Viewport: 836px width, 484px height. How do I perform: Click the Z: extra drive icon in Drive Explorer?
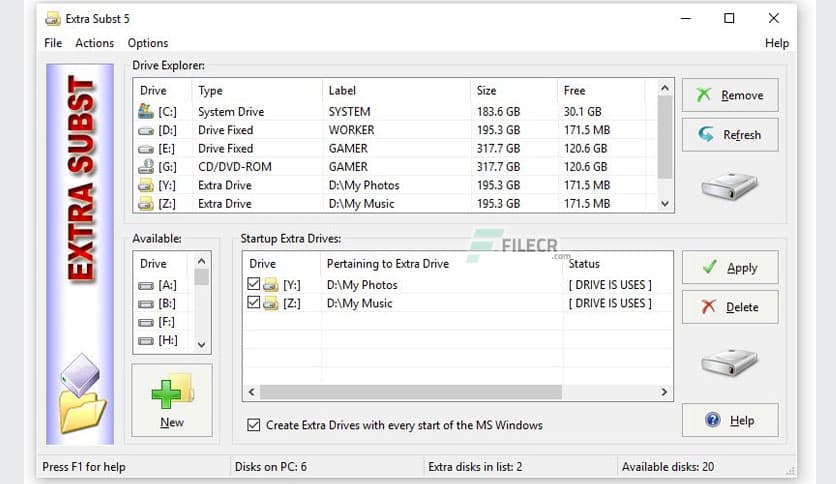point(146,204)
